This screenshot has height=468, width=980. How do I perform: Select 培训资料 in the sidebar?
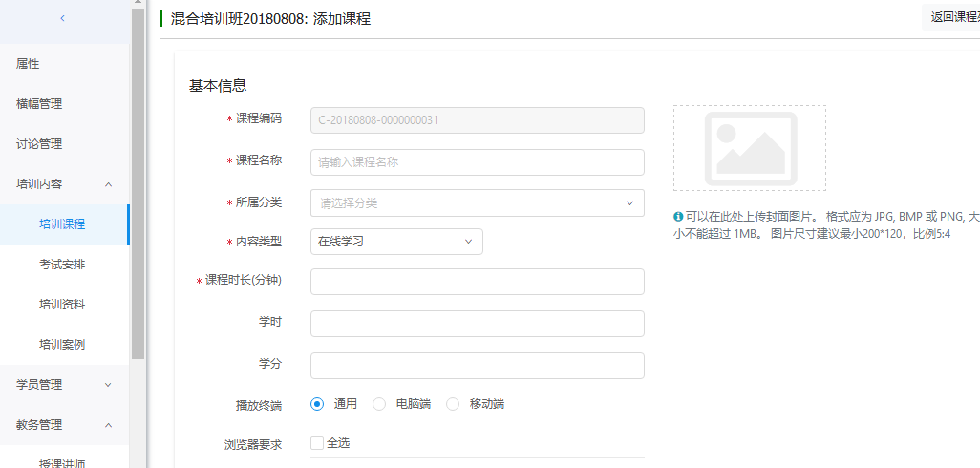coord(62,305)
